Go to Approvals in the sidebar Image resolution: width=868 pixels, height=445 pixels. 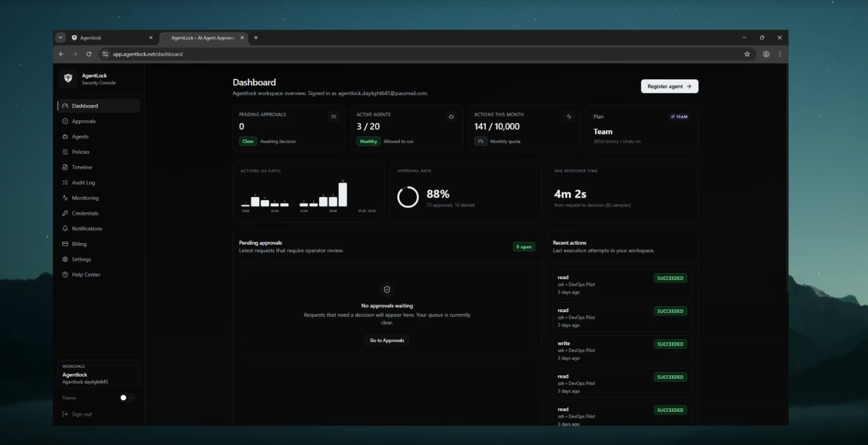point(99,121)
